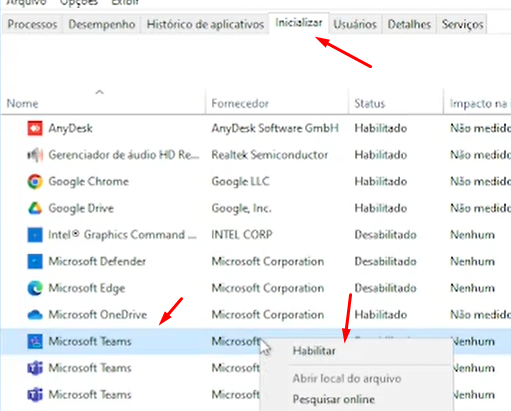Click the Microsoft Defender icon

click(35, 261)
